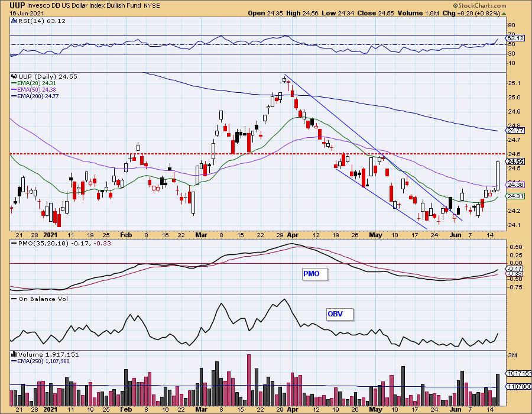The image size is (532, 414).
Task: Click the UUP ticker symbol title
Action: pos(17,5)
